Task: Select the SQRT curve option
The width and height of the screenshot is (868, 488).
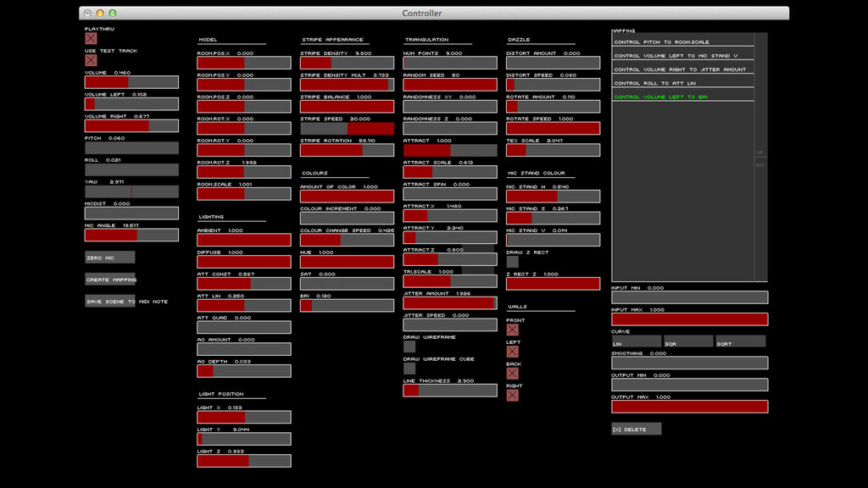Action: (740, 341)
